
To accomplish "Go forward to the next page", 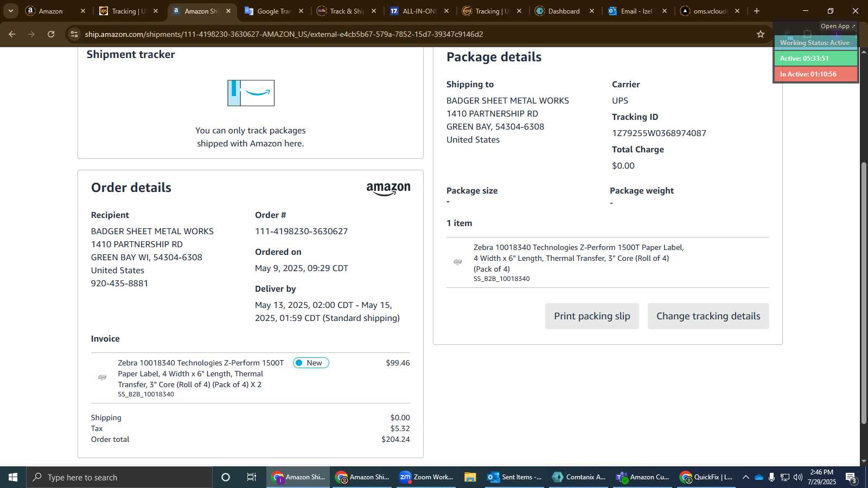I will [x=31, y=34].
